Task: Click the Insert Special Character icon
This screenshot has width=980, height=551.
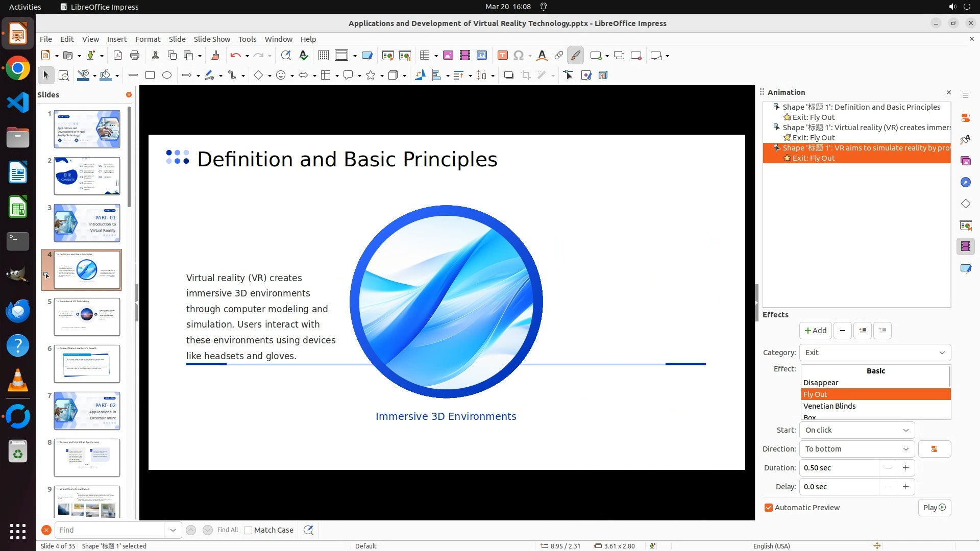Action: pos(519,56)
